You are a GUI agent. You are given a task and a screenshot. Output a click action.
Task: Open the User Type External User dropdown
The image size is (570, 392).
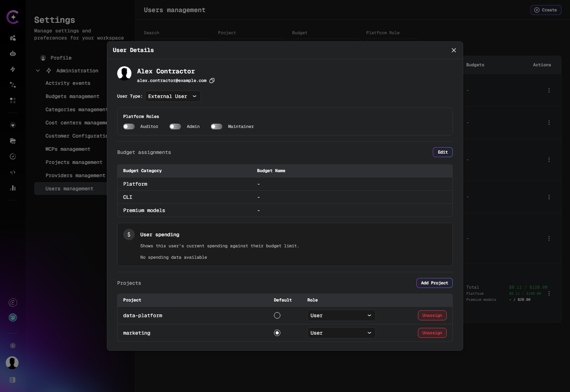click(173, 96)
